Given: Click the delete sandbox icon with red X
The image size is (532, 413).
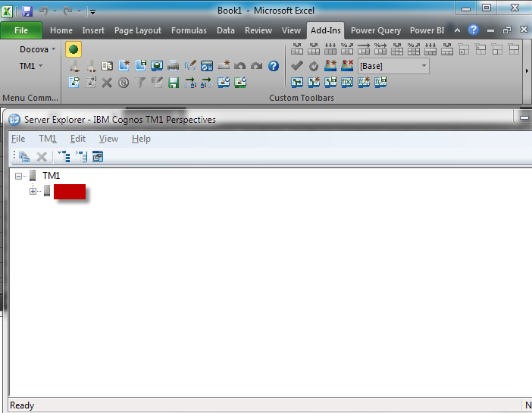Looking at the screenshot, I should [347, 65].
